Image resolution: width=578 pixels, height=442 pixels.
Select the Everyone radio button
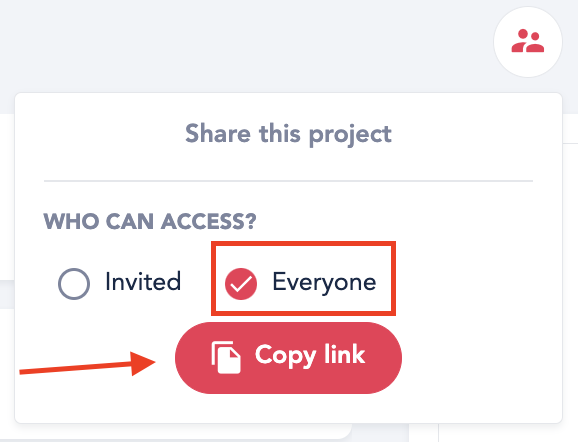(241, 283)
